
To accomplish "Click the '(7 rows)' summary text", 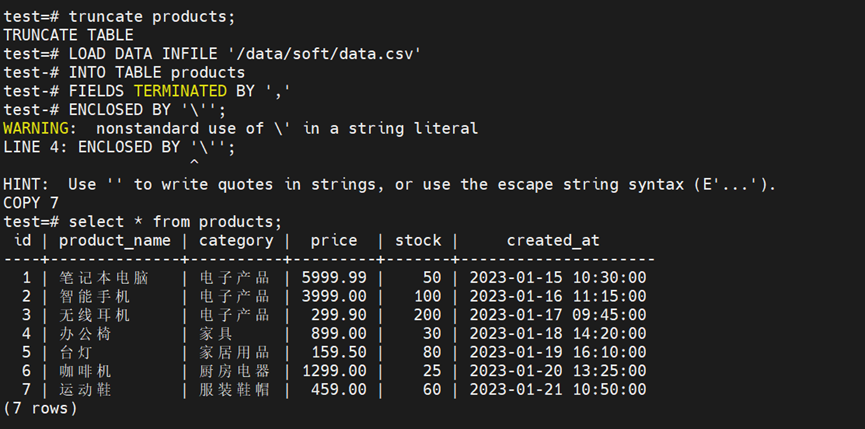I will tap(40, 408).
